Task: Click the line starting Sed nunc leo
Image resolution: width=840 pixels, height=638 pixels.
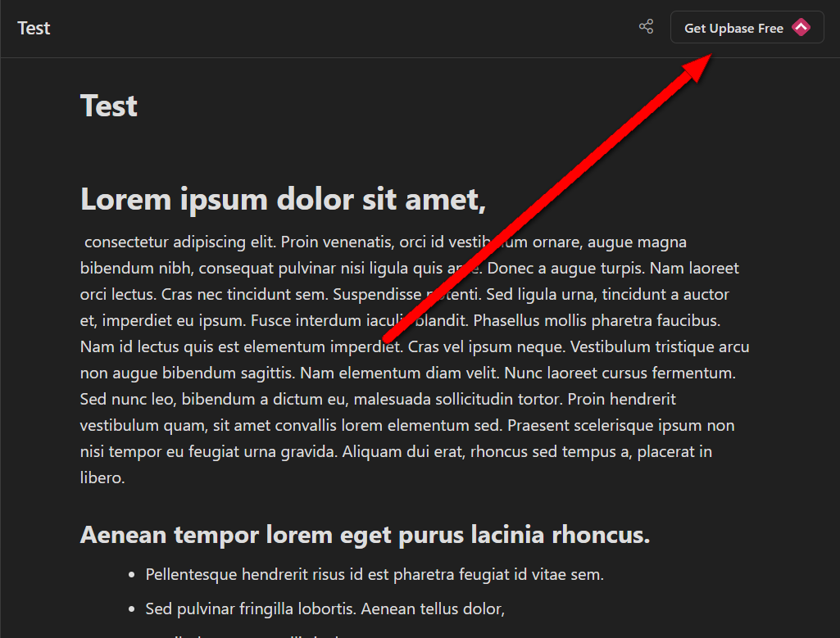Action: point(378,400)
